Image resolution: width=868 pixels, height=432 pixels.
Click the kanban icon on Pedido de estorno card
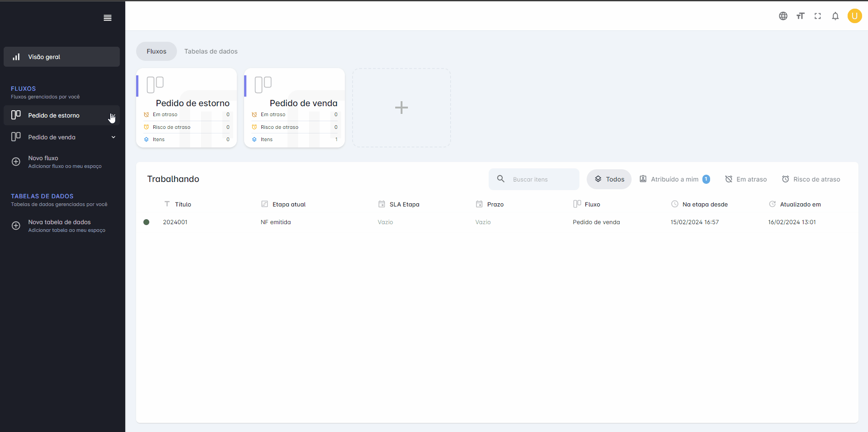point(155,85)
